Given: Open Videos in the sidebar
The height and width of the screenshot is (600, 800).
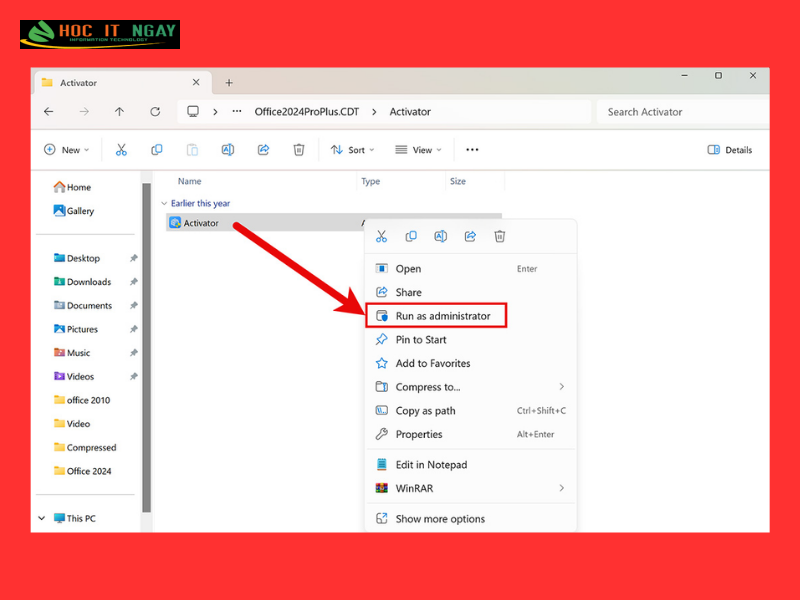Looking at the screenshot, I should 74,377.
